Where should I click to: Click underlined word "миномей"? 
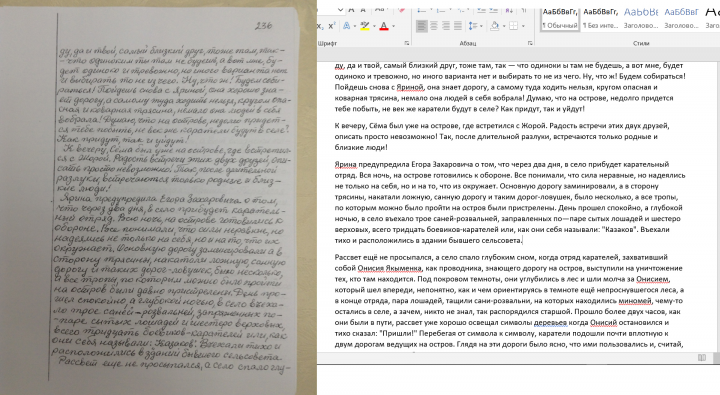tap(635, 301)
